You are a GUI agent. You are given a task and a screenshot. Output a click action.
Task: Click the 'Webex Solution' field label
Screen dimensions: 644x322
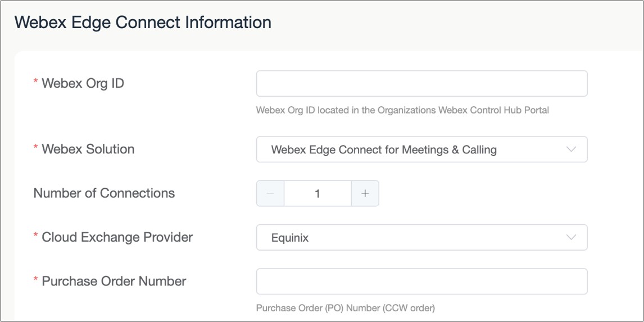pos(88,149)
